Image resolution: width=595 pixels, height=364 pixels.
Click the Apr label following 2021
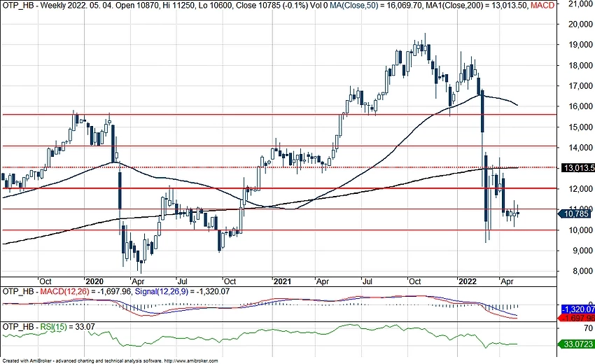pos(323,281)
